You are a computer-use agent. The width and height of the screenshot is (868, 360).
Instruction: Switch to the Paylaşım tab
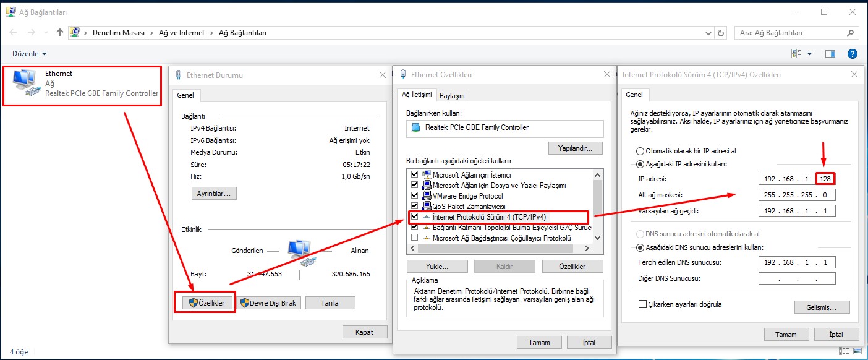coord(452,96)
